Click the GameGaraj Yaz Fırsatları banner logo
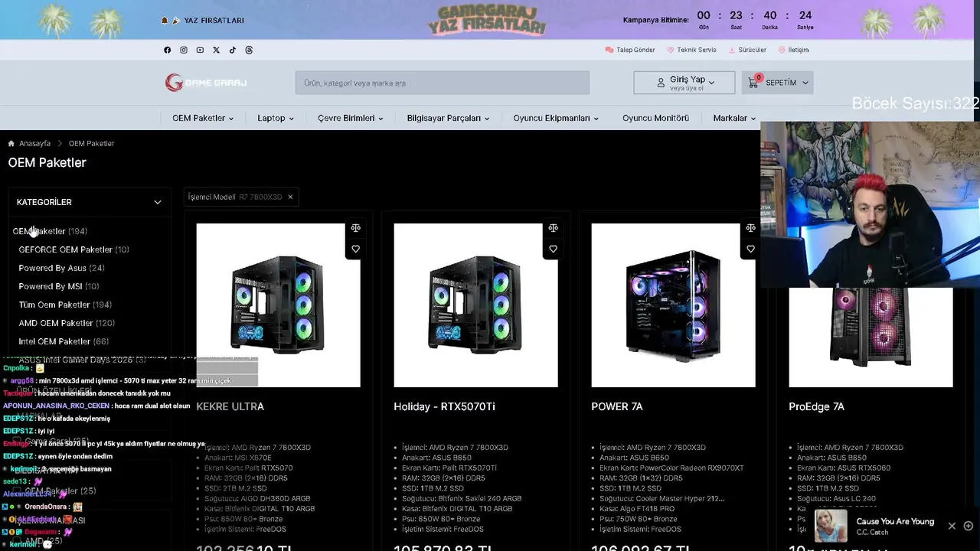The height and width of the screenshot is (551, 980). pos(487,20)
